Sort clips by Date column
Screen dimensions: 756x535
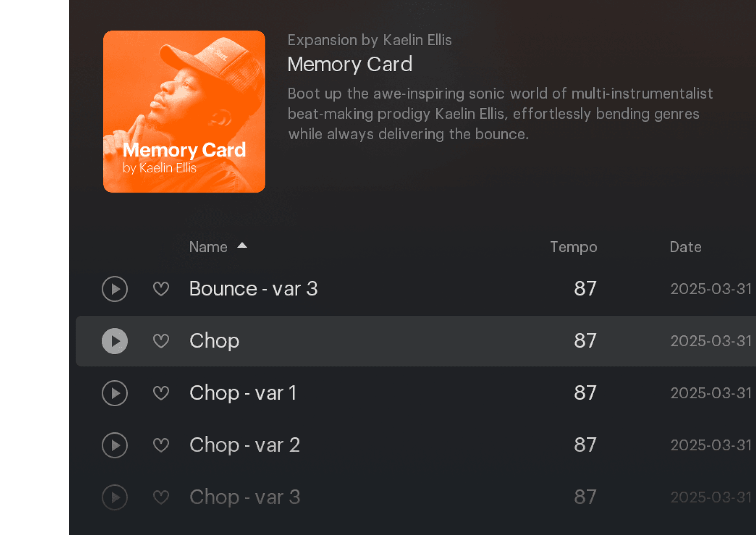tap(685, 247)
